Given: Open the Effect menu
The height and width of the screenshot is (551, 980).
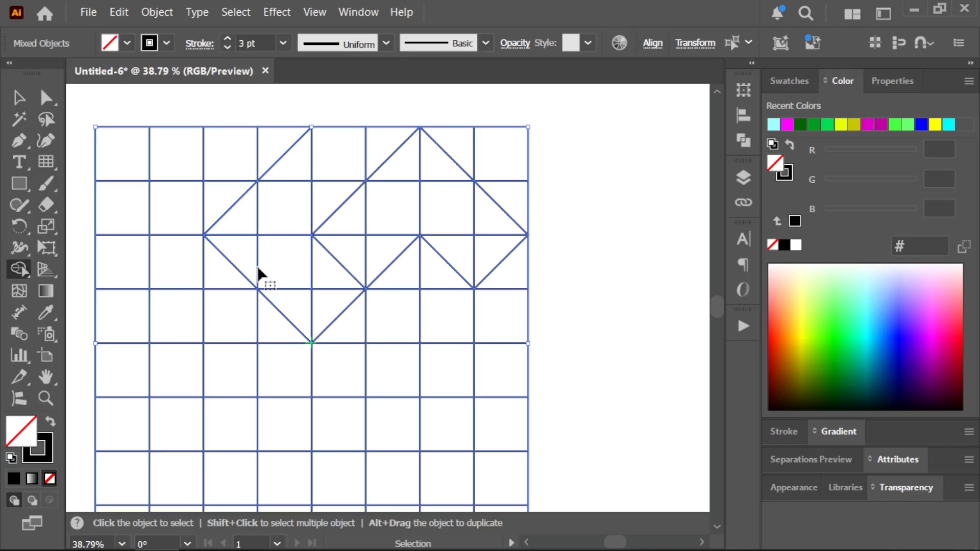Looking at the screenshot, I should click(277, 12).
